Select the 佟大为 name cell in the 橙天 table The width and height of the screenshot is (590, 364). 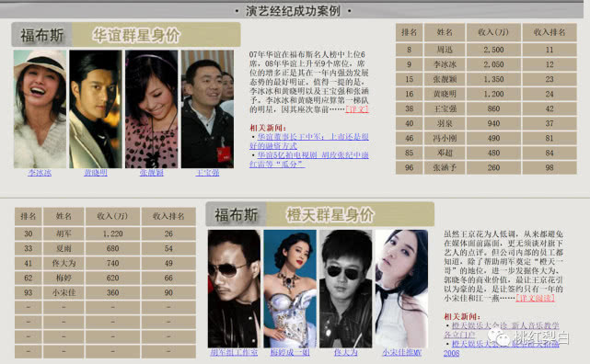click(x=64, y=263)
